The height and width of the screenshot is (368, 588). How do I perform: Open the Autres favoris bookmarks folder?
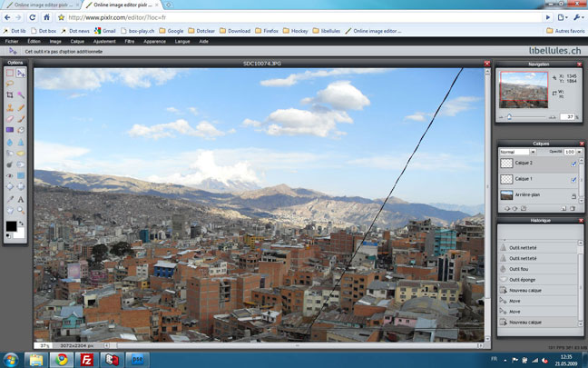(565, 31)
